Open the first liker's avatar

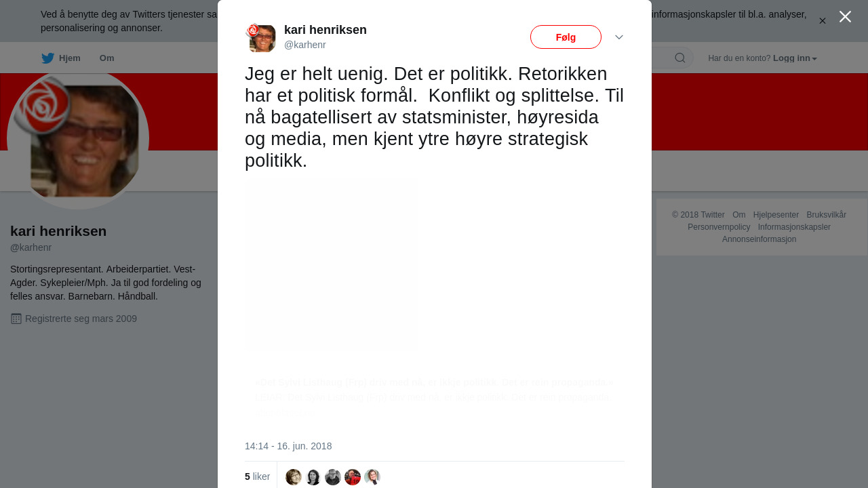(294, 477)
